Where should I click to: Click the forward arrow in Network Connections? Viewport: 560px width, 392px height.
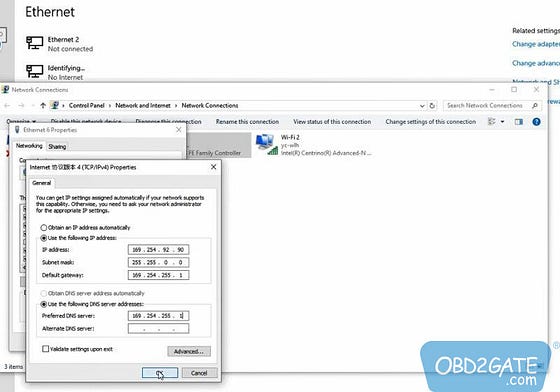(21, 105)
